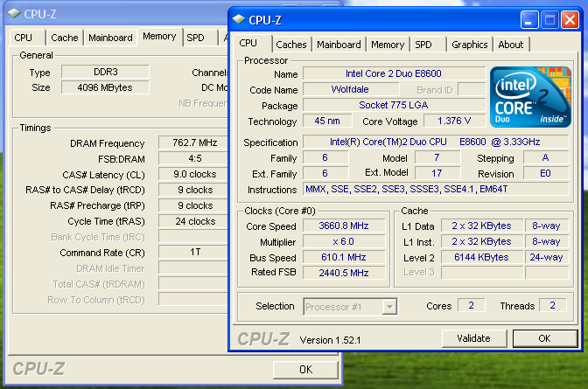This screenshot has height=389, width=588.
Task: Click the Threads count value
Action: (553, 305)
